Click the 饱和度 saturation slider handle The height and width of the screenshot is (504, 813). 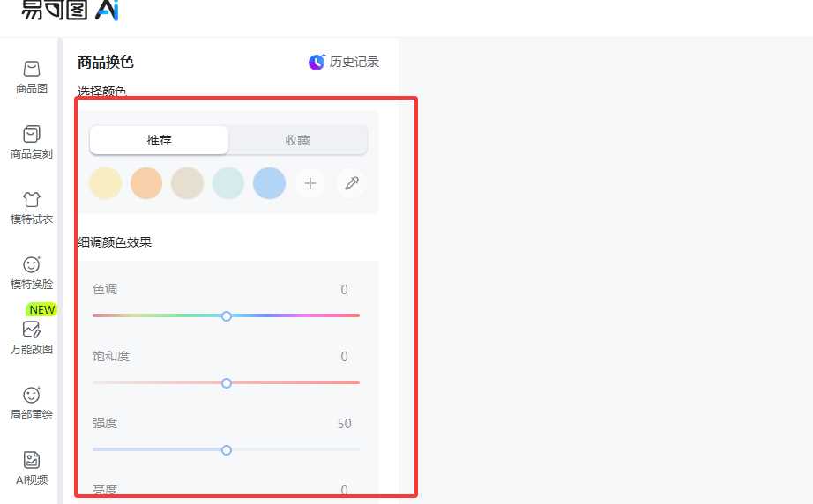click(227, 383)
